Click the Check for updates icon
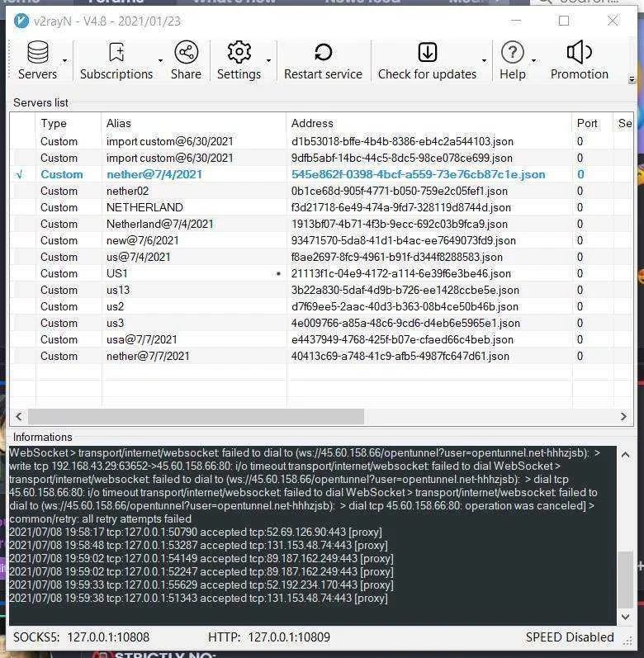This screenshot has width=644, height=658. pyautogui.click(x=428, y=53)
